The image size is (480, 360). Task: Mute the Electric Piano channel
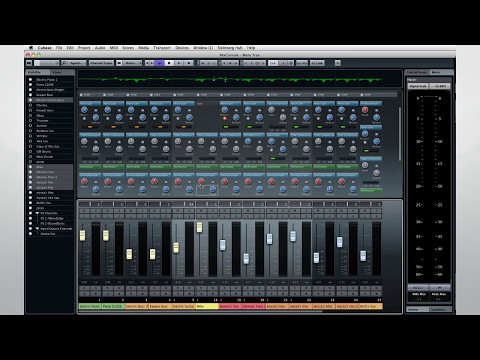click(x=84, y=211)
